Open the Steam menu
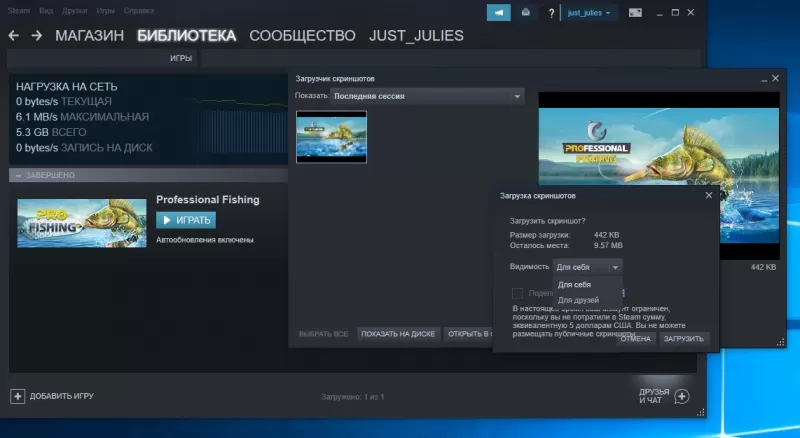Image resolution: width=800 pixels, height=438 pixels. pos(19,11)
